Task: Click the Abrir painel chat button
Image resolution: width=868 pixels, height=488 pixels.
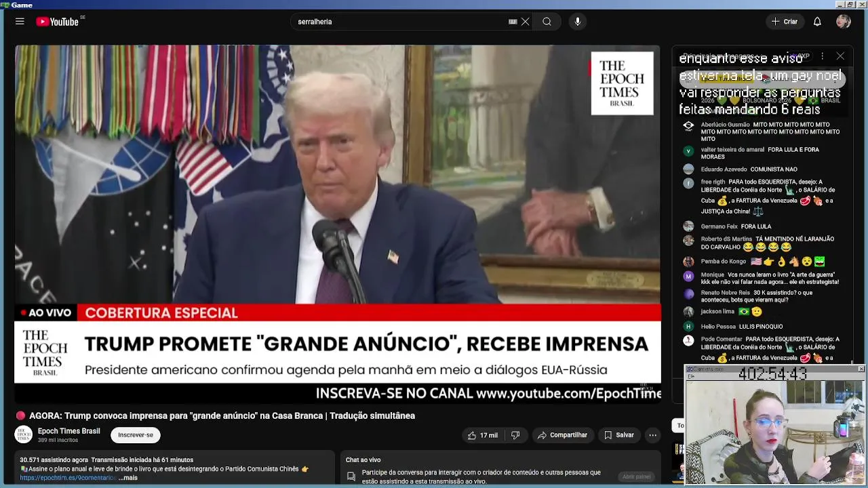Action: tap(636, 476)
